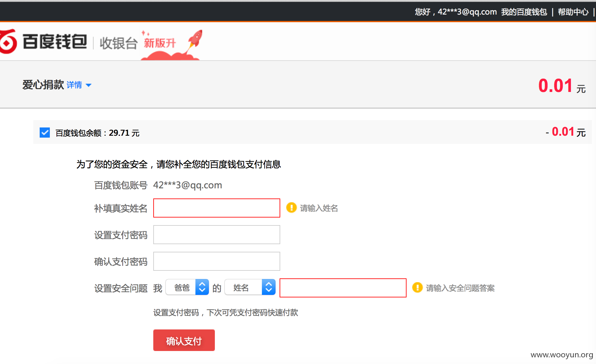Focus the 确认支付密码 input field
The height and width of the screenshot is (364, 596).
point(217,261)
